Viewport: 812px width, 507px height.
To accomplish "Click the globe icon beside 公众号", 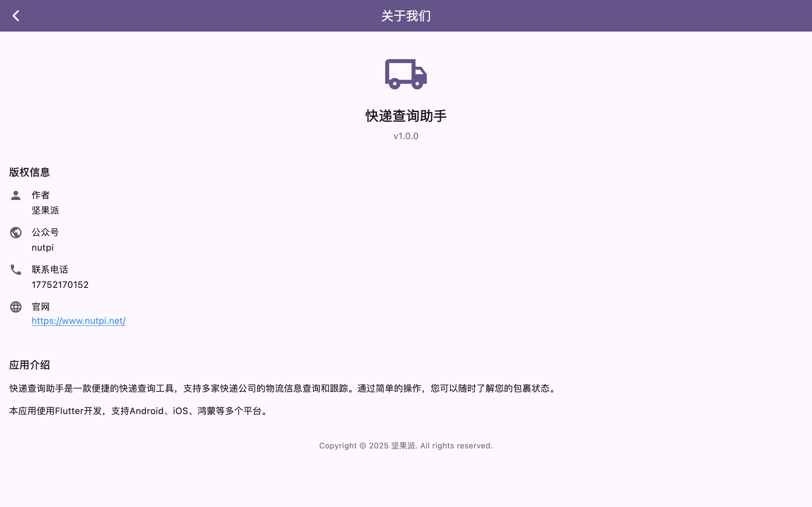I will coord(16,233).
